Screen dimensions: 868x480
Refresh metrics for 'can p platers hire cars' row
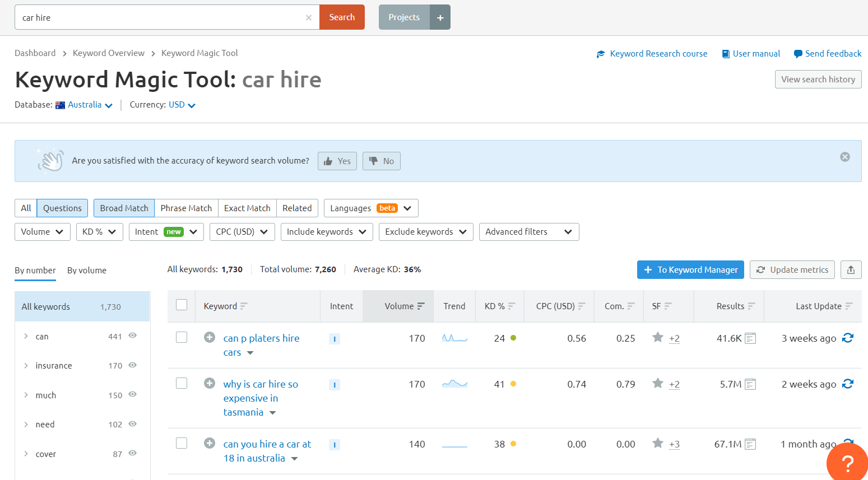tap(848, 338)
